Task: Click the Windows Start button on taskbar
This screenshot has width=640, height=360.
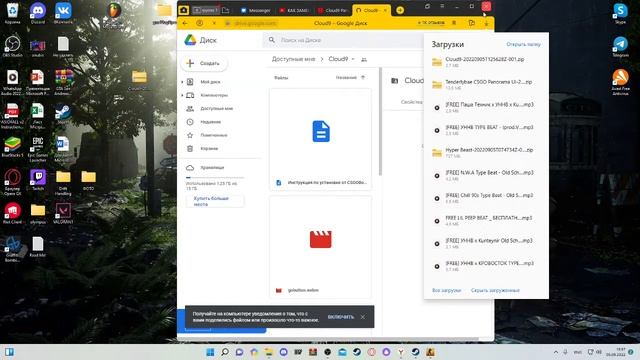Action: coord(210,352)
